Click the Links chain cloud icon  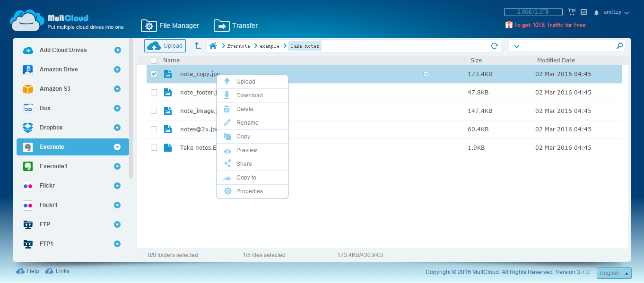pyautogui.click(x=49, y=271)
